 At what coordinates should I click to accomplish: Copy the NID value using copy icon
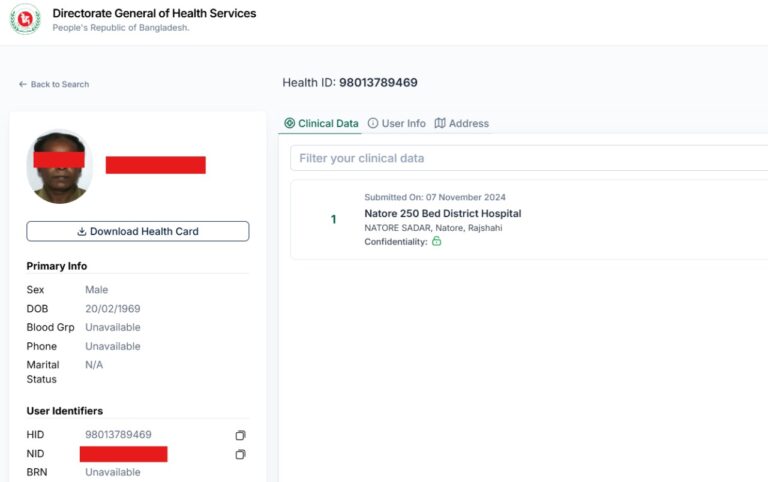pyautogui.click(x=240, y=454)
